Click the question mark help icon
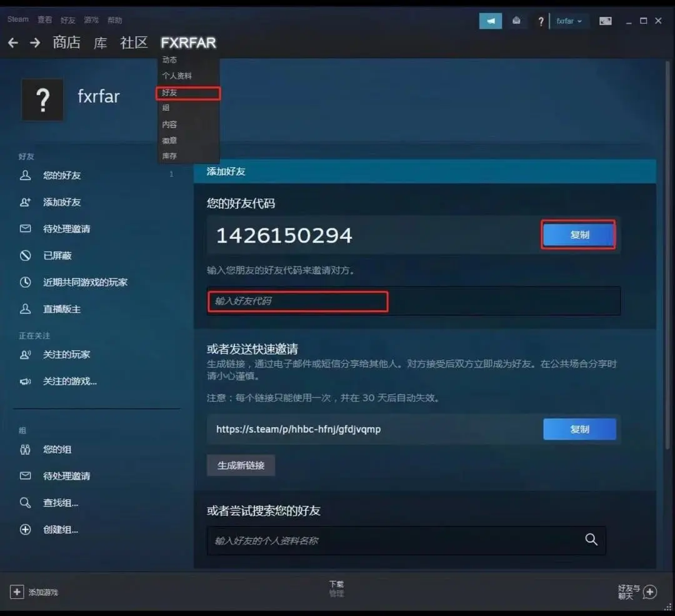675x616 pixels. pos(541,21)
